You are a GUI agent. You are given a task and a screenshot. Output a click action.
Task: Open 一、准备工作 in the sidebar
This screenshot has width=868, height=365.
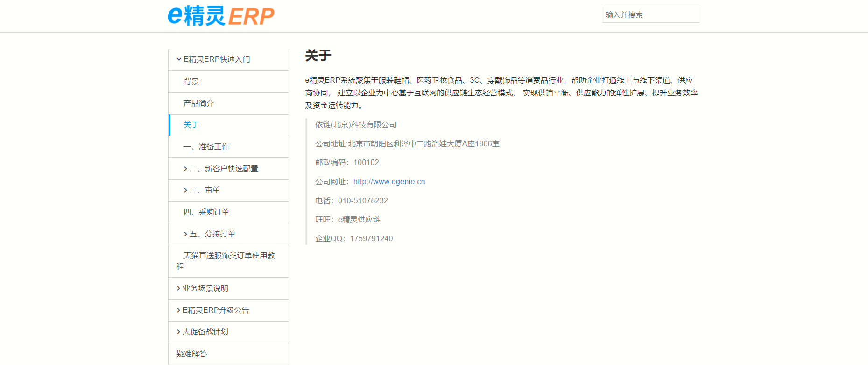[206, 147]
